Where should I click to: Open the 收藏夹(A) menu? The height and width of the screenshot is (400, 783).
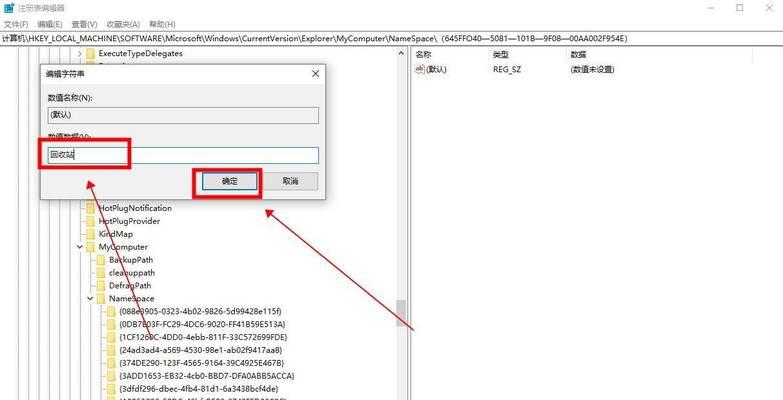(x=123, y=24)
